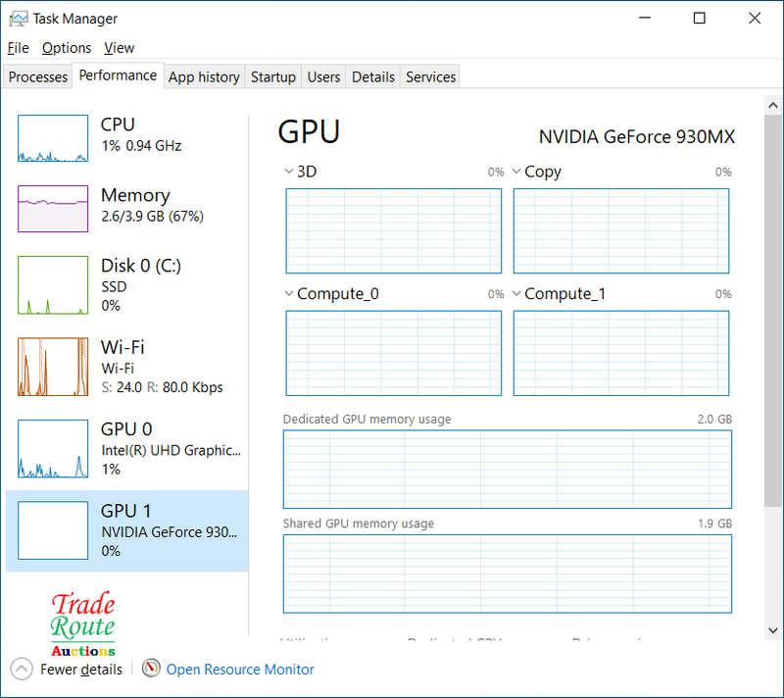Click the Task Manager app icon in title bar
This screenshot has width=784, height=698.
tap(19, 19)
